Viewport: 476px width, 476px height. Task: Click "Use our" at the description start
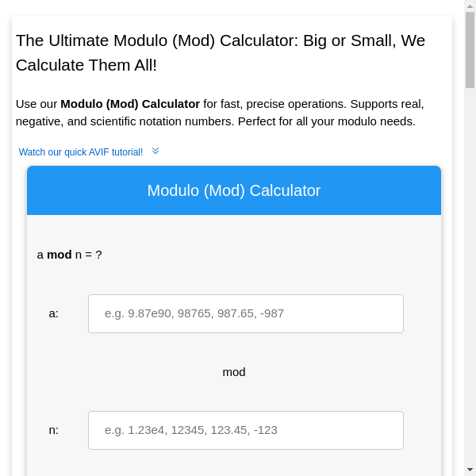(36, 104)
